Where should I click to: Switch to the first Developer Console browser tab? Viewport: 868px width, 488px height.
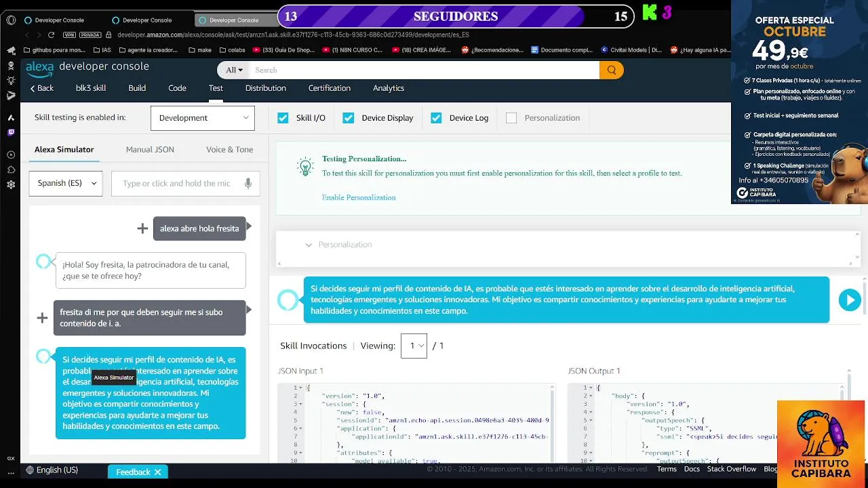tap(60, 20)
